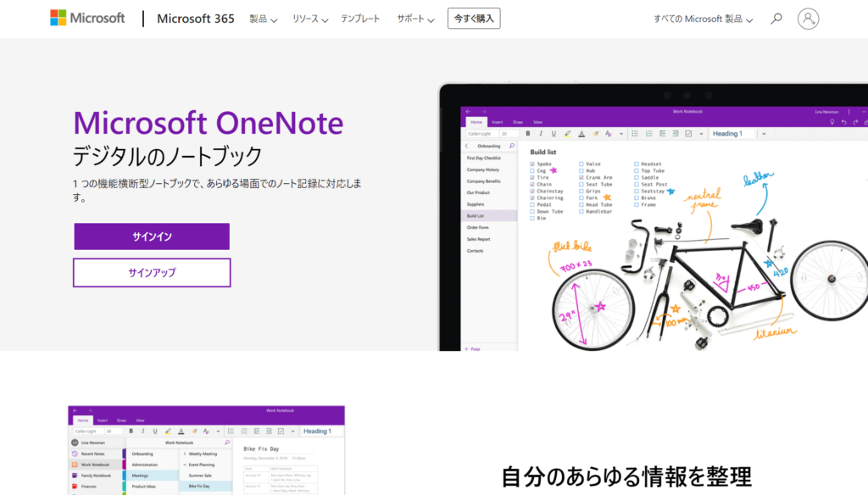
Task: Click the search icon beside Onboarding in the tablet
Action: click(x=511, y=146)
